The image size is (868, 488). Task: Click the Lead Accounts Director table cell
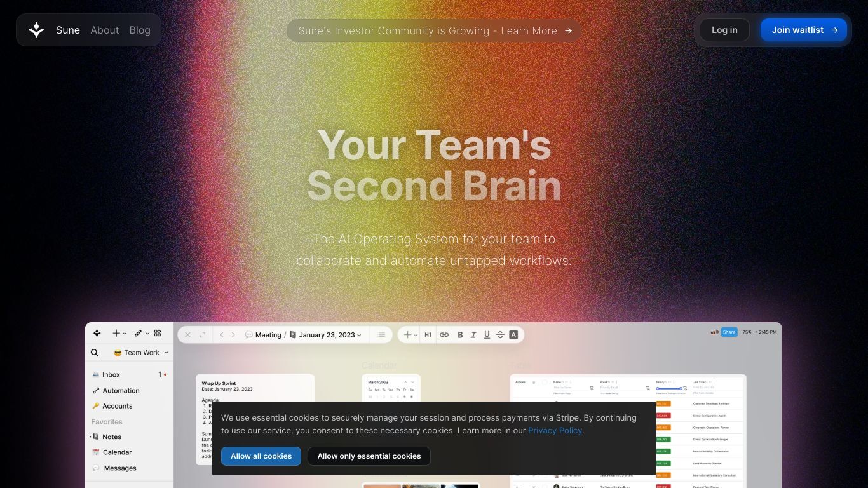pyautogui.click(x=707, y=463)
